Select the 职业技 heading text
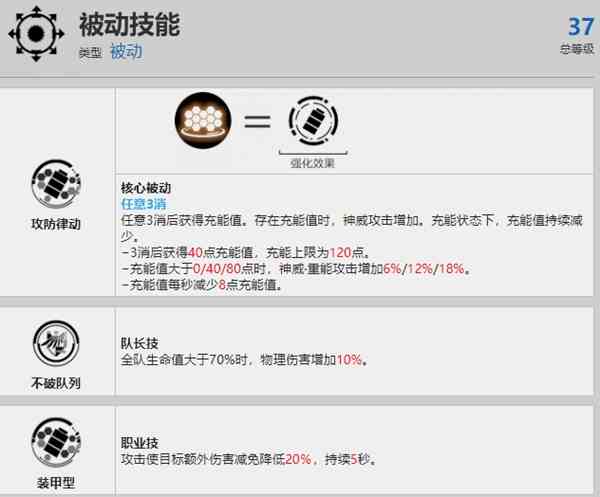Image resolution: width=600 pixels, height=497 pixels. [140, 443]
